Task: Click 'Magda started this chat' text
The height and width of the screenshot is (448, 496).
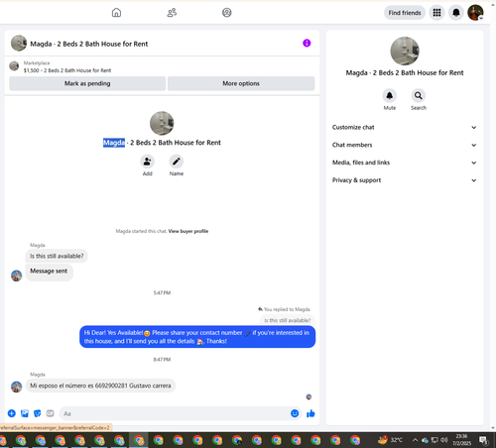Action: (141, 231)
